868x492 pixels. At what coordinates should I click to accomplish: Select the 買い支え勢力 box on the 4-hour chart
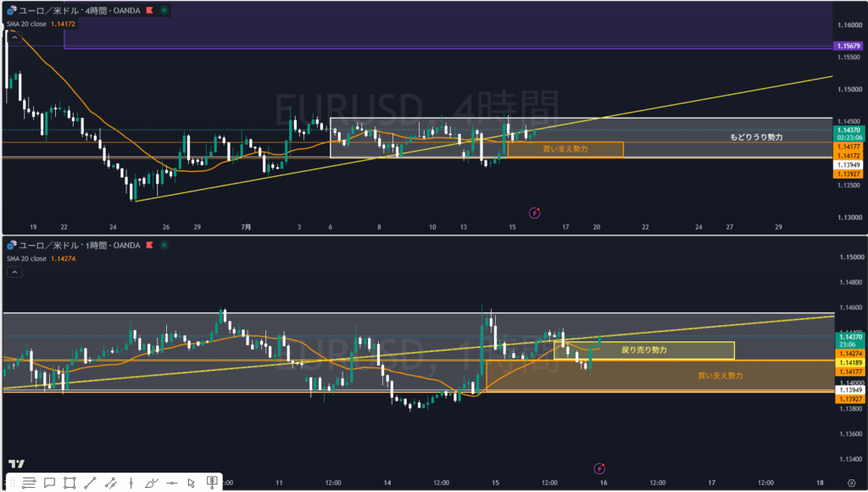[x=565, y=149]
